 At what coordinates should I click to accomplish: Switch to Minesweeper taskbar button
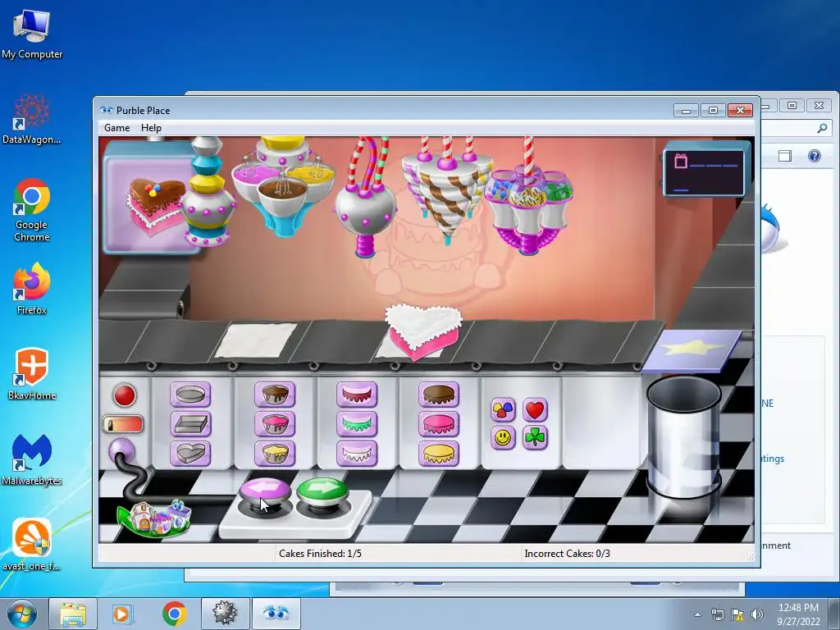click(225, 614)
